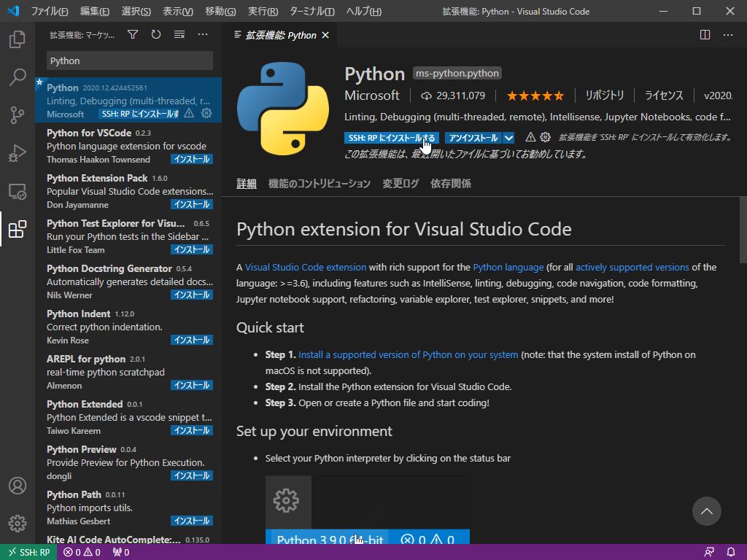
Task: Open Source Control view
Action: pyautogui.click(x=18, y=114)
